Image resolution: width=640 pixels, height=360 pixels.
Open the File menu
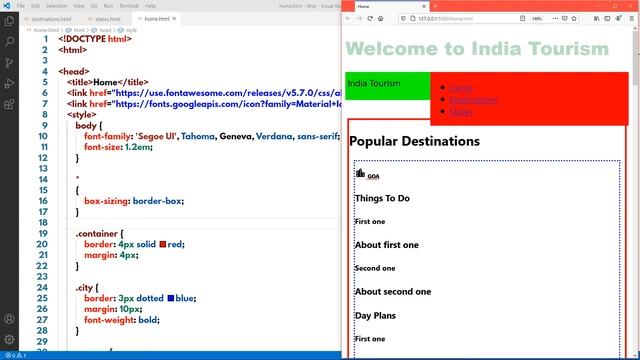(20, 6)
